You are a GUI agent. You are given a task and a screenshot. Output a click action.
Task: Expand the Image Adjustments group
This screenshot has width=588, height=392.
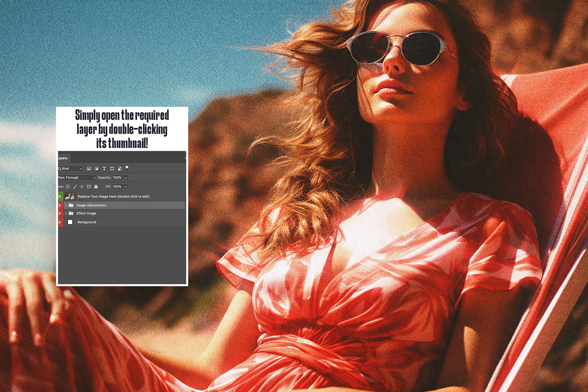tap(66, 205)
